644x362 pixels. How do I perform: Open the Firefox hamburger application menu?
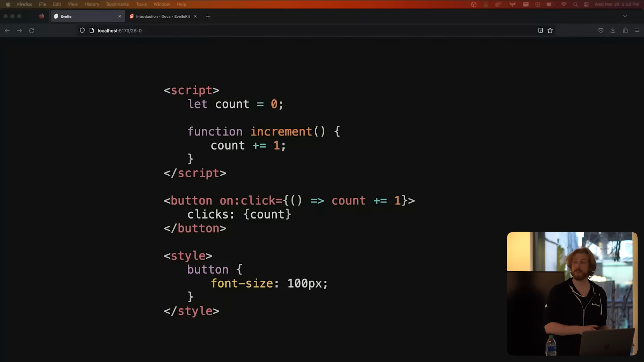pos(637,31)
